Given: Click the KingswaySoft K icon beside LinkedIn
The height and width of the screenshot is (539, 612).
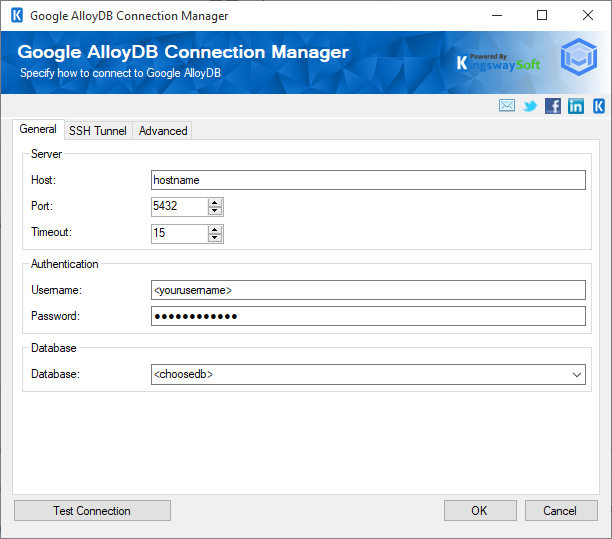Looking at the screenshot, I should (599, 106).
